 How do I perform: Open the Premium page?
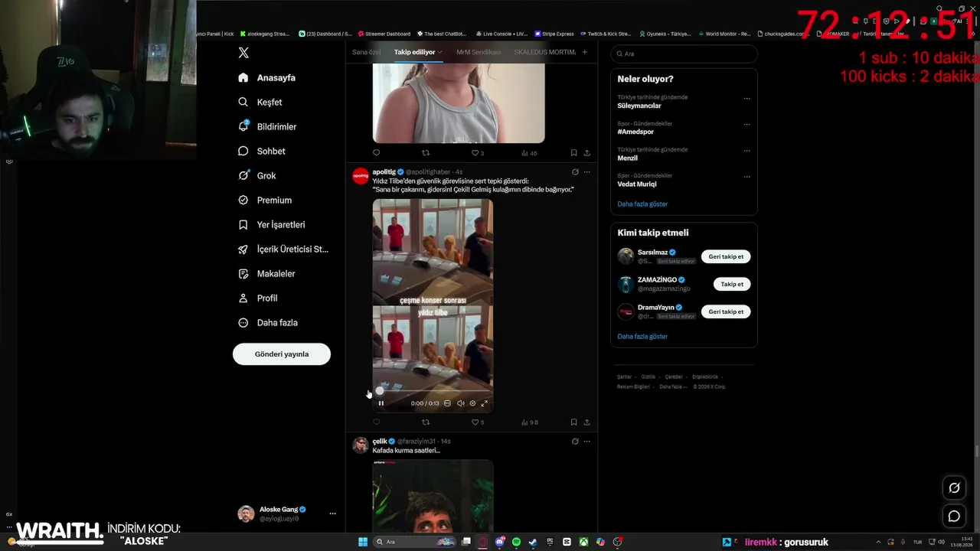click(264, 200)
